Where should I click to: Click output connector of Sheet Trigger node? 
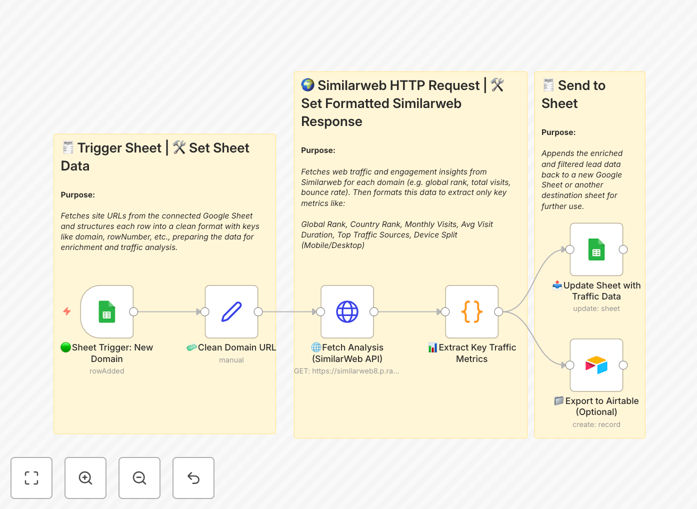tap(133, 312)
